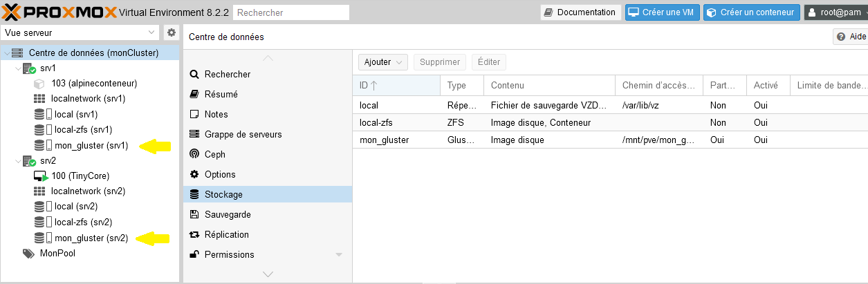This screenshot has width=868, height=284.
Task: Go to the Résumé section
Action: [x=221, y=94]
